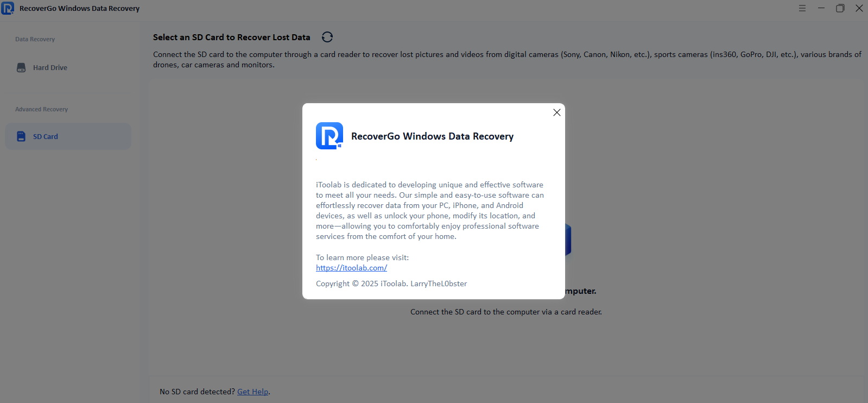Click the "Advanced Recovery" section label
This screenshot has height=403, width=868.
pyautogui.click(x=41, y=109)
